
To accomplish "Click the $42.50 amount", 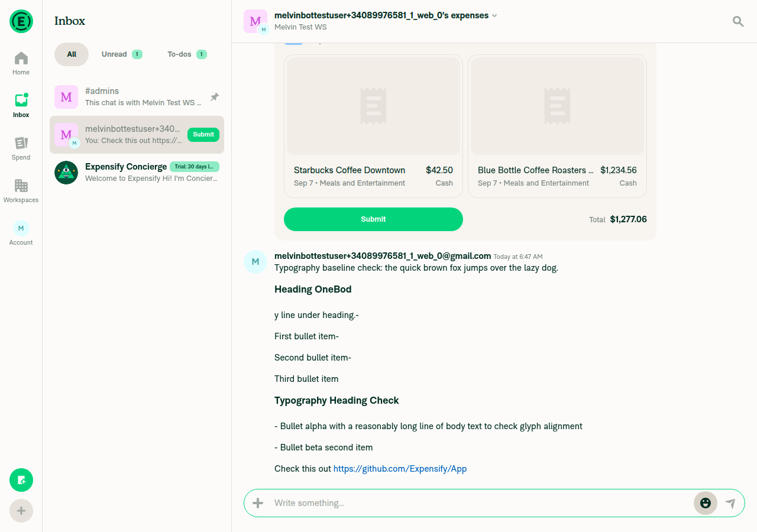I will click(x=439, y=170).
